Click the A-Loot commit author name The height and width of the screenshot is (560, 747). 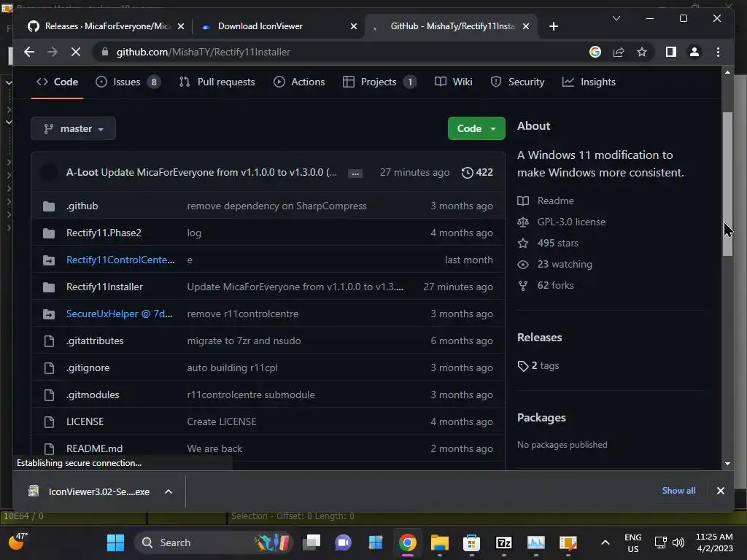tap(82, 172)
